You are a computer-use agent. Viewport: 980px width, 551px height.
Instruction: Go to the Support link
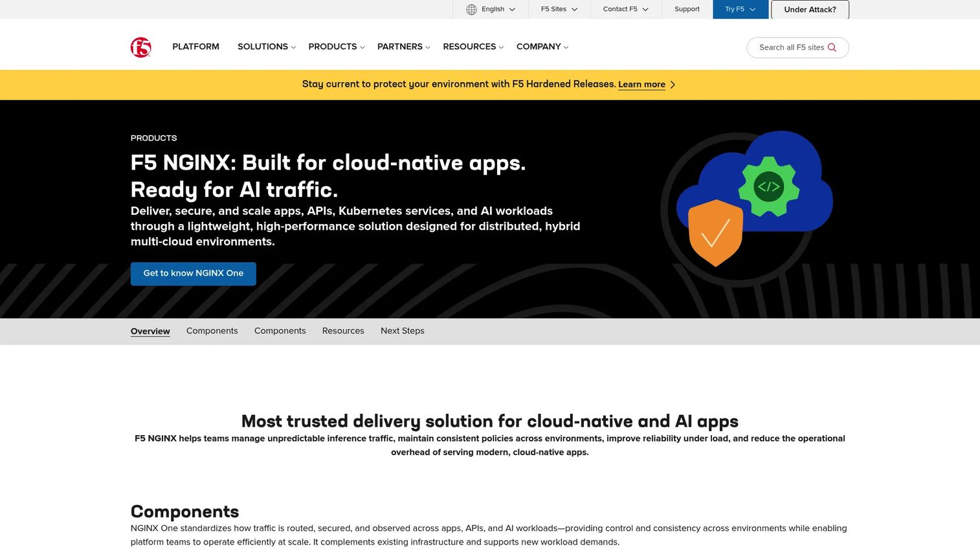(x=687, y=9)
